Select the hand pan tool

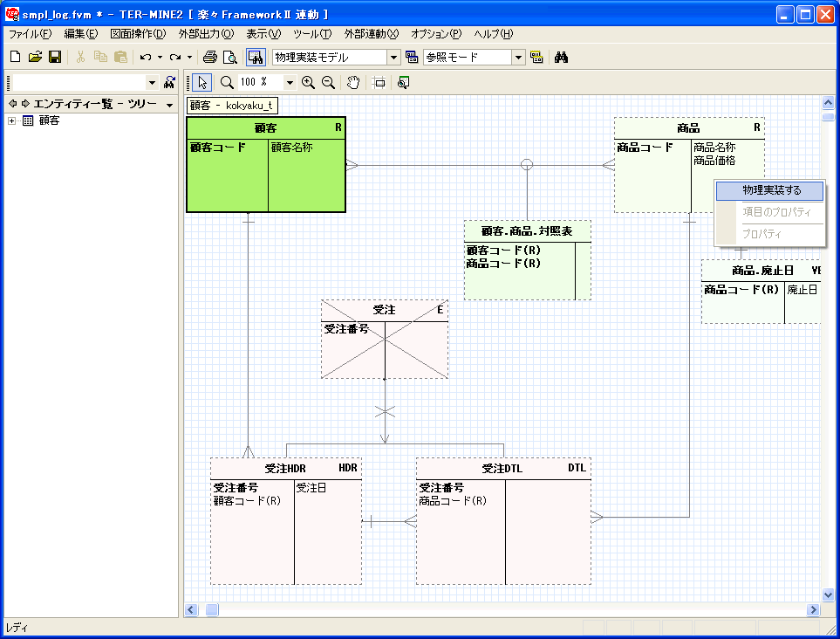pyautogui.click(x=353, y=83)
